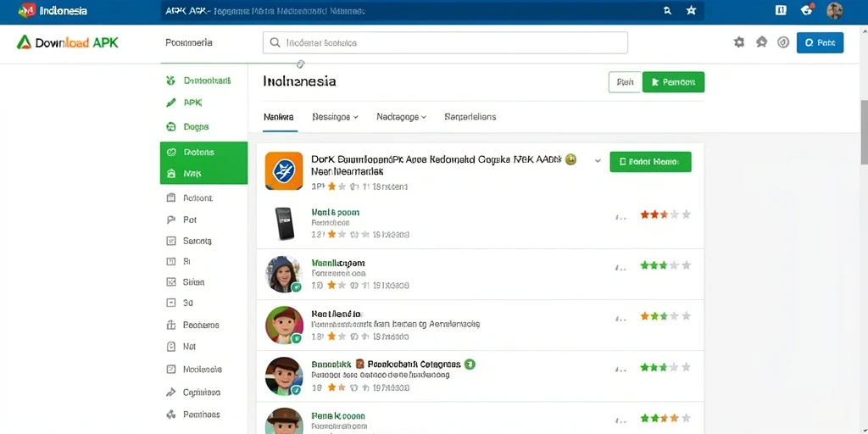Select the pencil APK icon in sidebar
The image size is (868, 434).
pyautogui.click(x=171, y=103)
